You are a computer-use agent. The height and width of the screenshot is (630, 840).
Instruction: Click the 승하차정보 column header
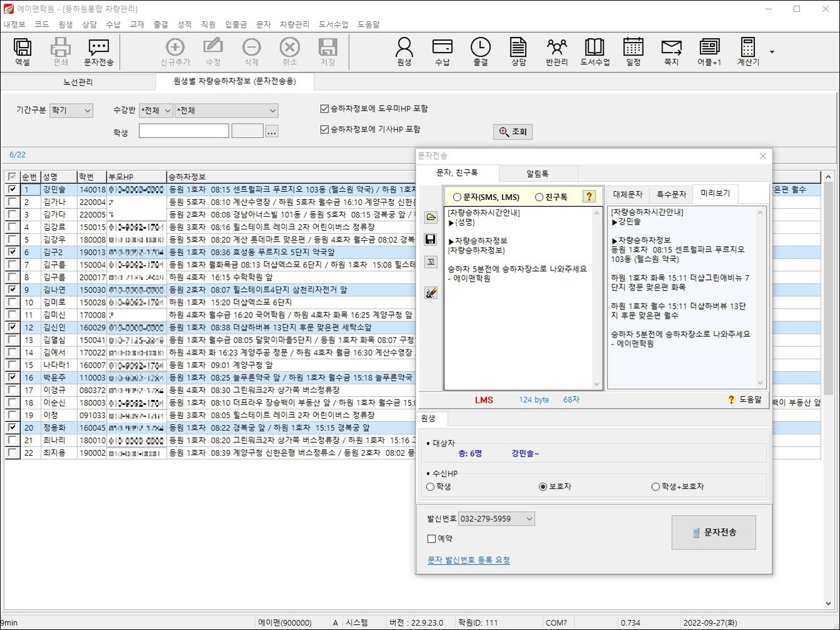pyautogui.click(x=291, y=177)
